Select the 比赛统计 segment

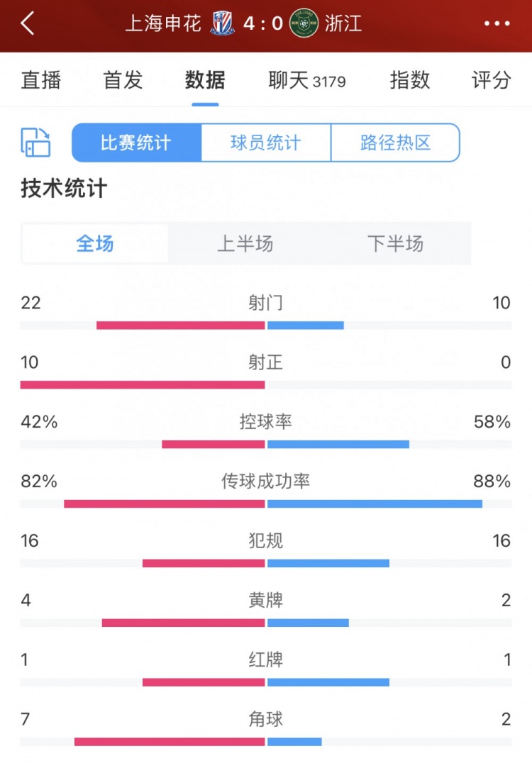(x=136, y=143)
